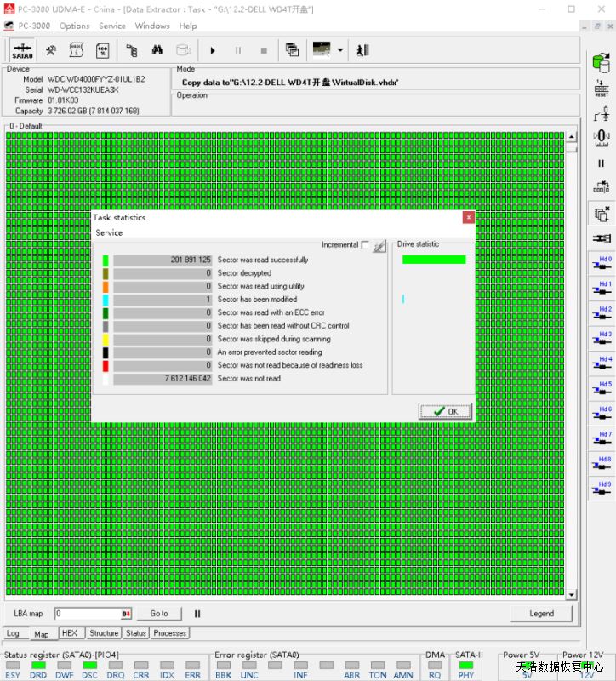This screenshot has height=681, width=616.
Task: Enable the Incremental checkbox
Action: 365,245
